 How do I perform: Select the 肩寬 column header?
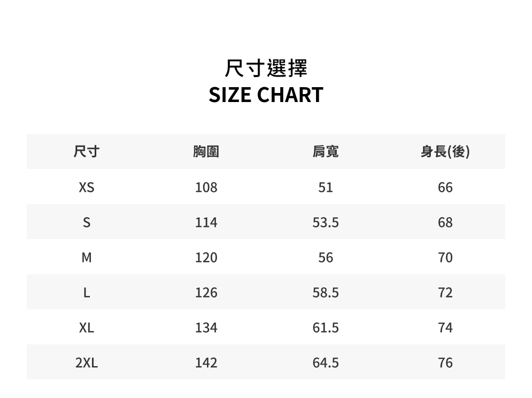(x=326, y=151)
